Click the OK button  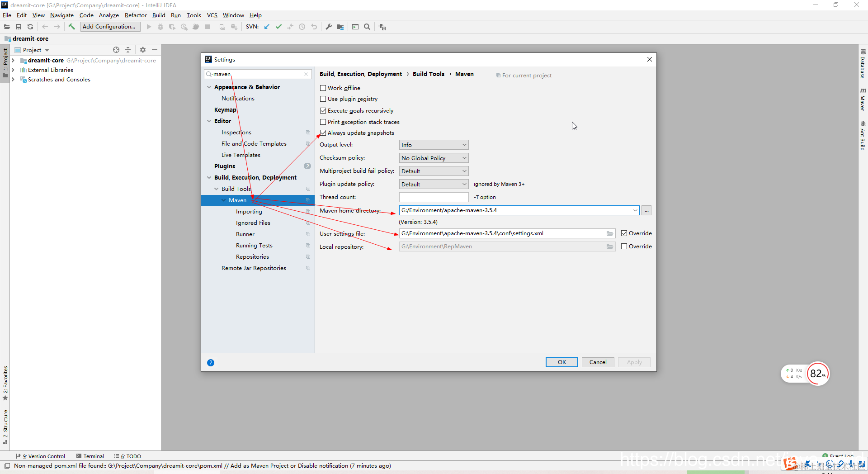(562, 362)
